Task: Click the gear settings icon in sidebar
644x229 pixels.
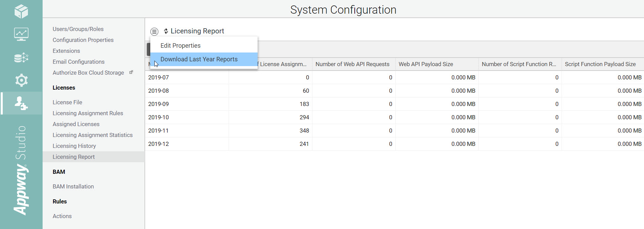Action: pos(21,80)
